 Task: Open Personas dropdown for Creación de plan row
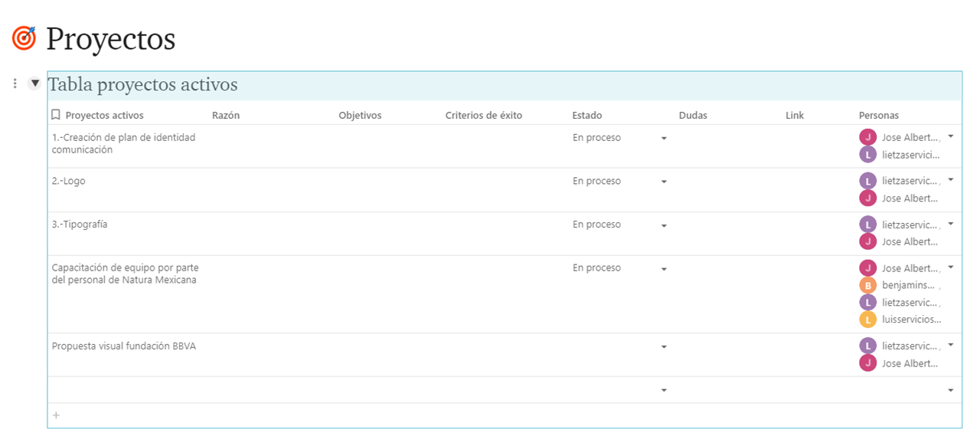[x=951, y=136]
